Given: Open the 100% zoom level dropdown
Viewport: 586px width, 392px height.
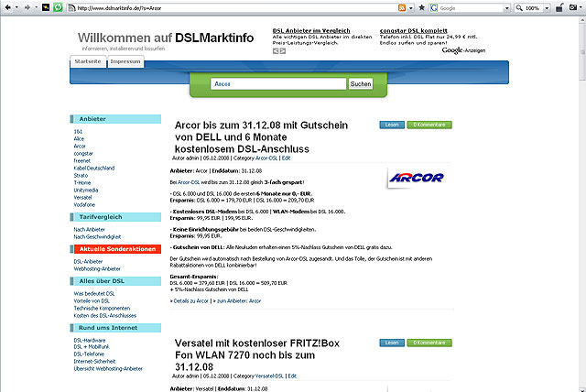Looking at the screenshot, I should point(547,8).
